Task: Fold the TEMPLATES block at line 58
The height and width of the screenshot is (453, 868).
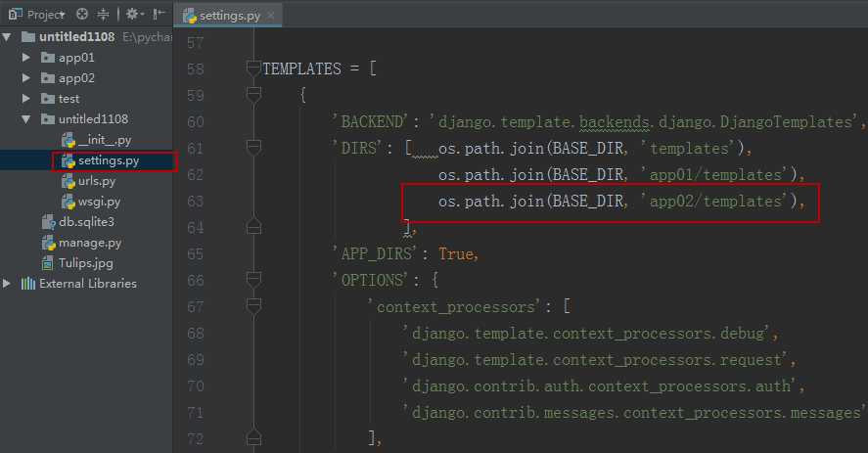Action: point(253,68)
